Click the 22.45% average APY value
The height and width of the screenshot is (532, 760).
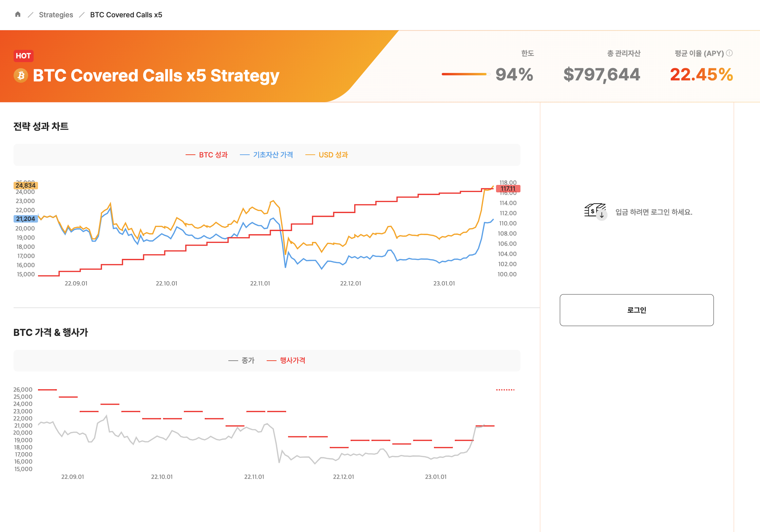pos(702,74)
